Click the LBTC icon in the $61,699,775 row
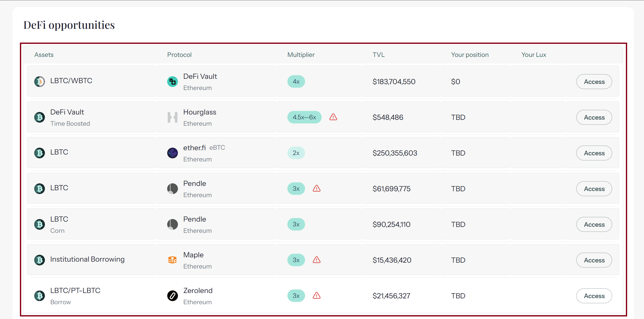644x319 pixels. click(x=40, y=189)
